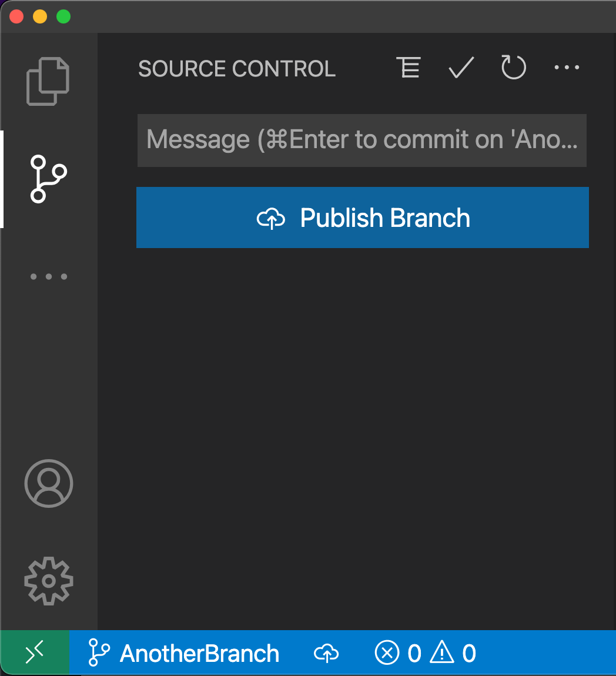Viewport: 616px width, 676px height.
Task: Open the remote window indicator
Action: [x=34, y=652]
